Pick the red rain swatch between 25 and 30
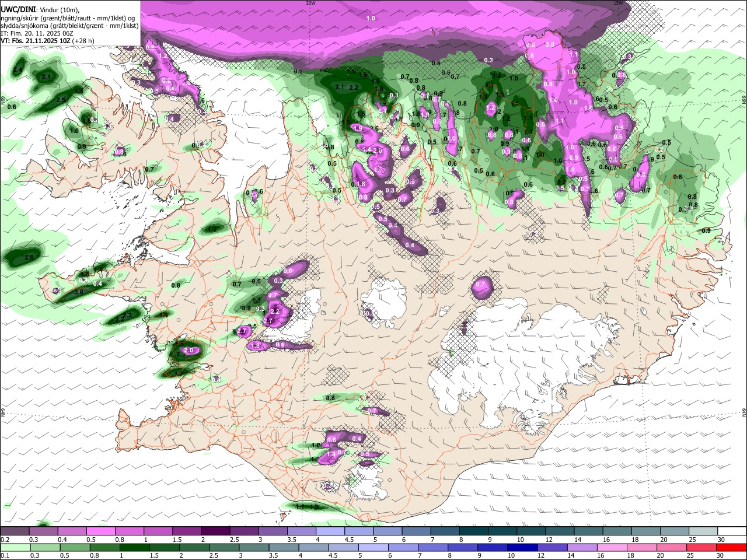Image resolution: width=747 pixels, height=560 pixels. click(x=702, y=547)
